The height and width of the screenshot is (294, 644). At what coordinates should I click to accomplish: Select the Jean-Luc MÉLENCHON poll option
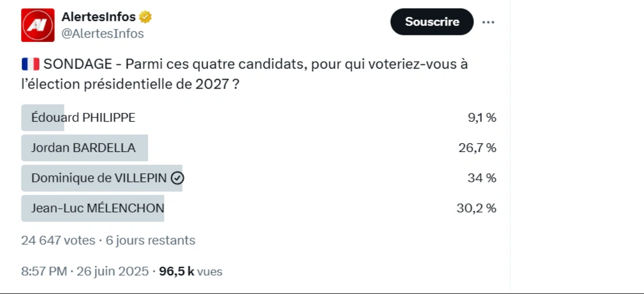[x=259, y=208]
